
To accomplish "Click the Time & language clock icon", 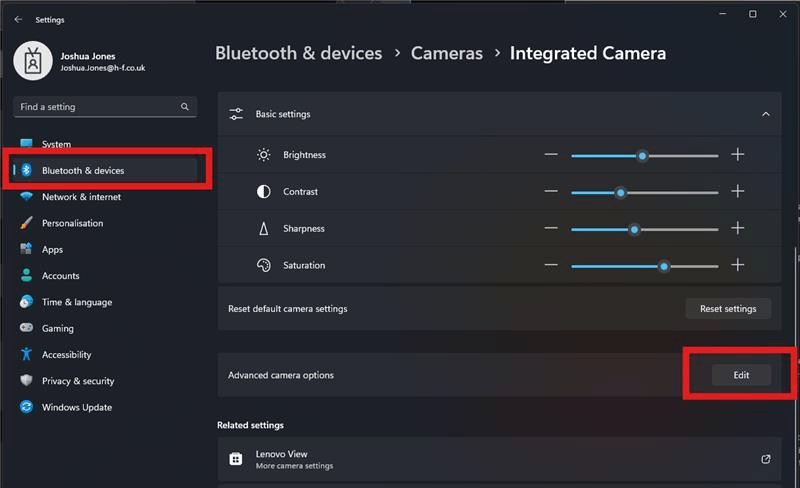I will [x=26, y=302].
